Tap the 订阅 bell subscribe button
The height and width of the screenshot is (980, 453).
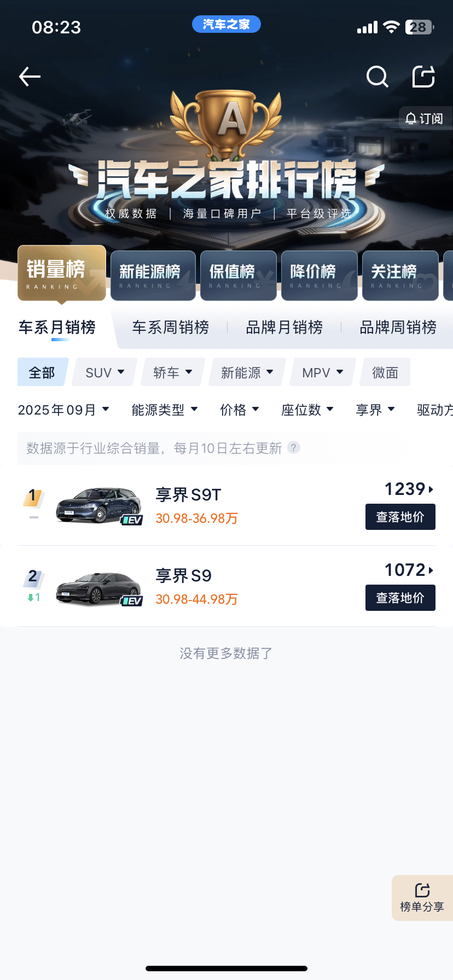pos(425,119)
